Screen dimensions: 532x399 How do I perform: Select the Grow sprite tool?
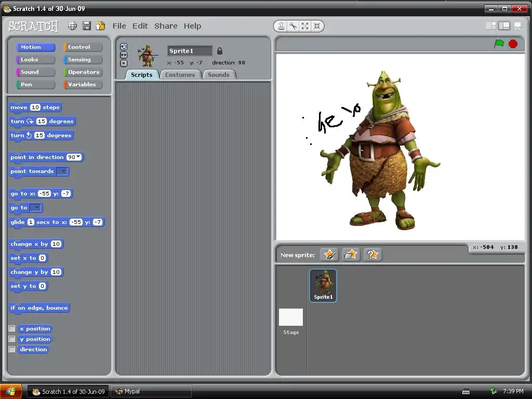(x=305, y=26)
